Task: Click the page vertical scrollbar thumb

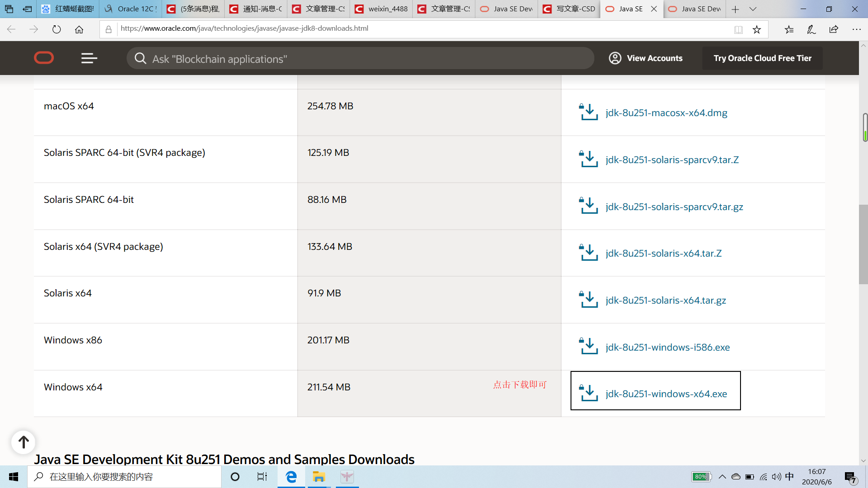Action: pos(863,244)
